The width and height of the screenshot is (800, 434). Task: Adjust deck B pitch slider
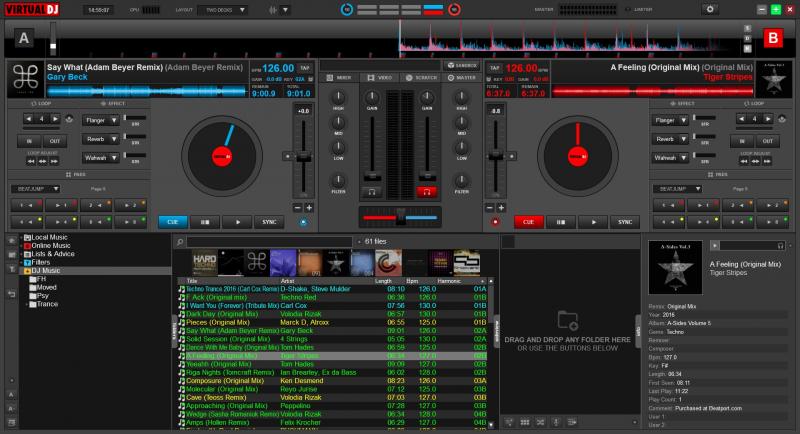coord(495,156)
